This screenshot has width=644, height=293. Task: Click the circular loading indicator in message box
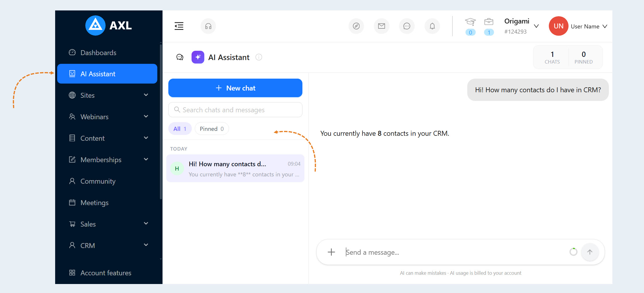(573, 252)
